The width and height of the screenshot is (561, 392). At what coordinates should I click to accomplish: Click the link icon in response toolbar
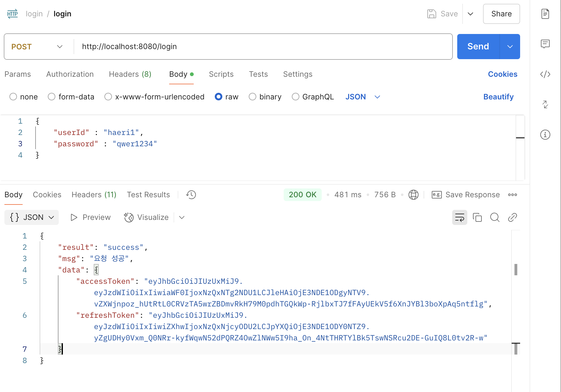(x=513, y=217)
